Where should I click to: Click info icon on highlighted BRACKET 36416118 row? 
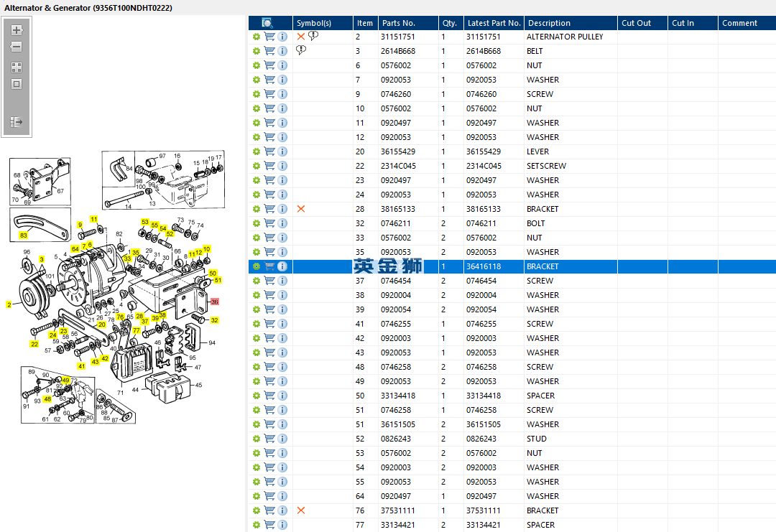point(282,266)
